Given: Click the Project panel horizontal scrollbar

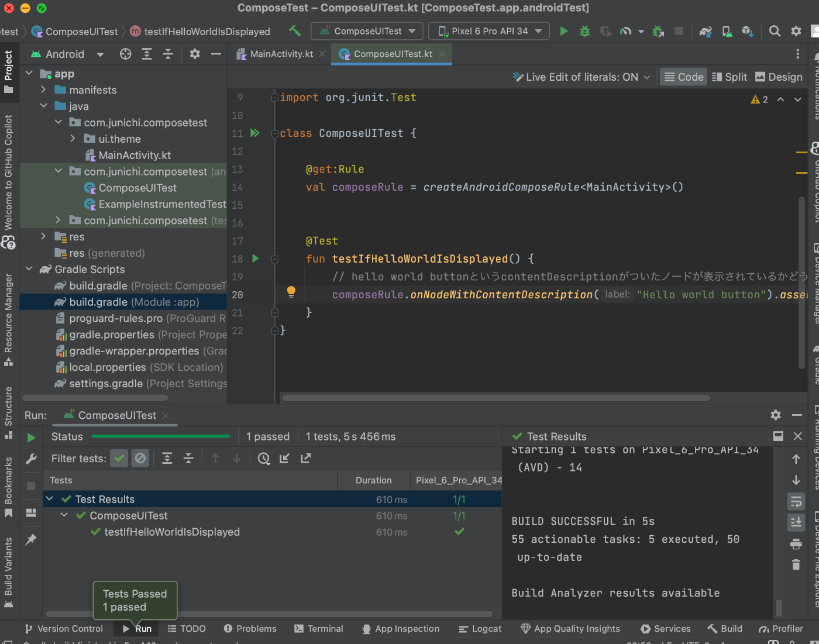Looking at the screenshot, I should (95, 398).
